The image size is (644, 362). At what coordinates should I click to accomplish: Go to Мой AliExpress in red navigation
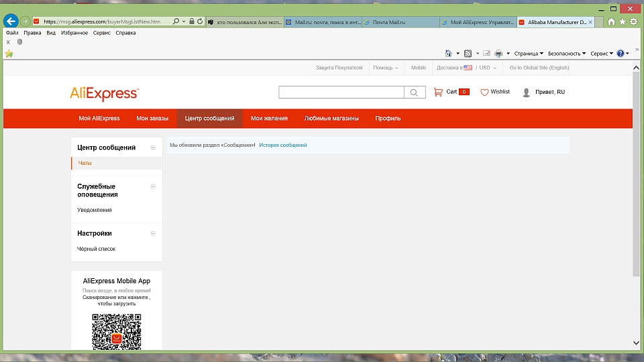click(99, 119)
